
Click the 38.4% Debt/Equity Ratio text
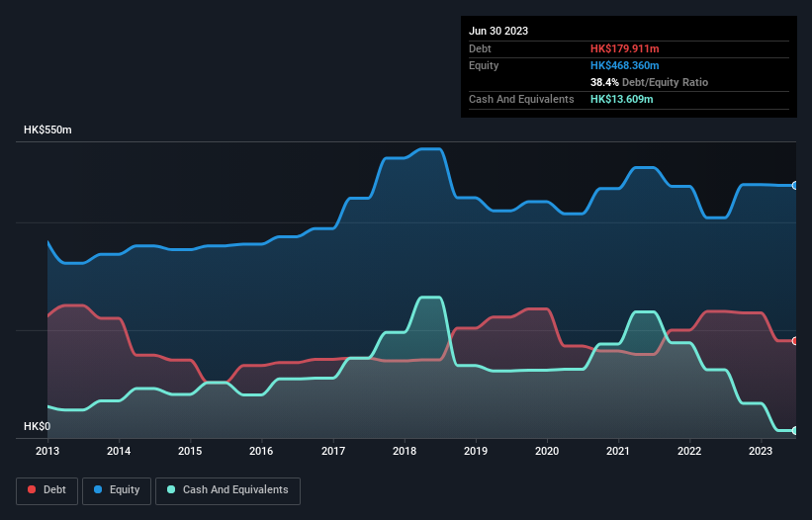coord(649,82)
